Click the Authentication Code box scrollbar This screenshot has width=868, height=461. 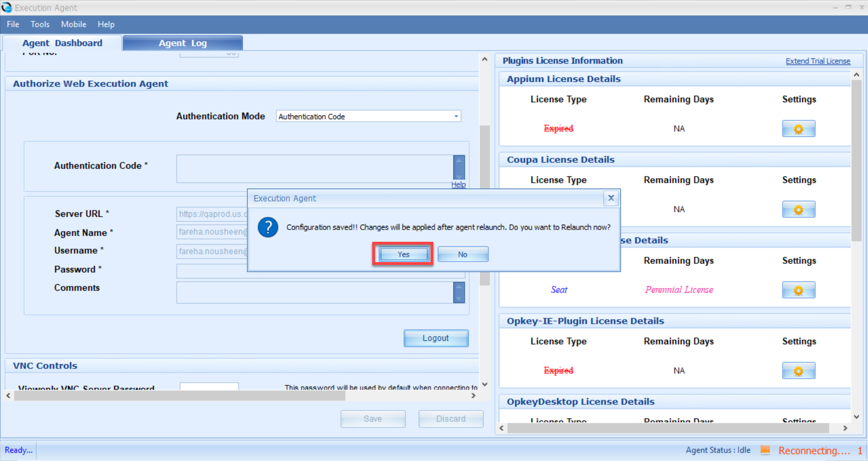[459, 168]
